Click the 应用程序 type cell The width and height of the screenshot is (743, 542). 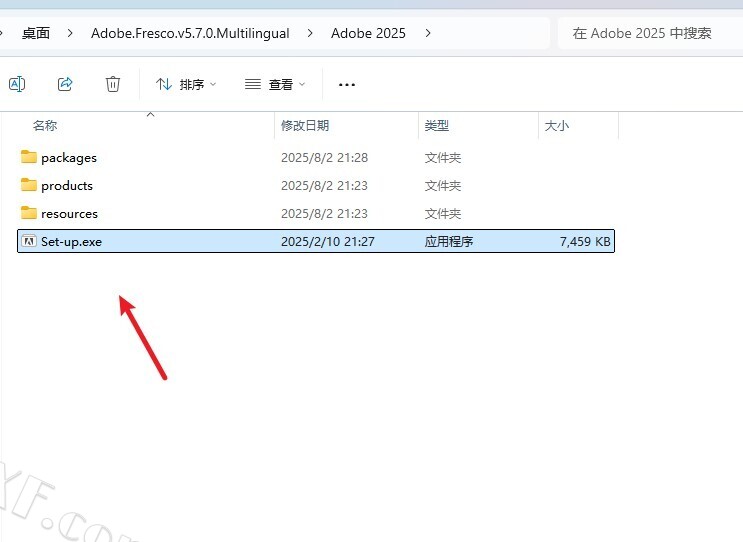point(449,242)
